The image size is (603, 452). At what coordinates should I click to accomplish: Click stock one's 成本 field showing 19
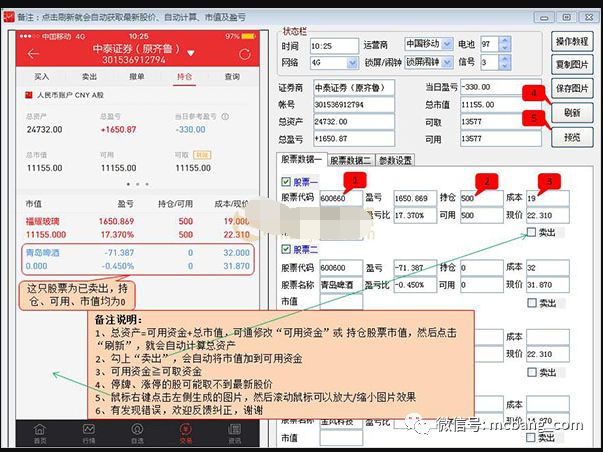pos(548,198)
